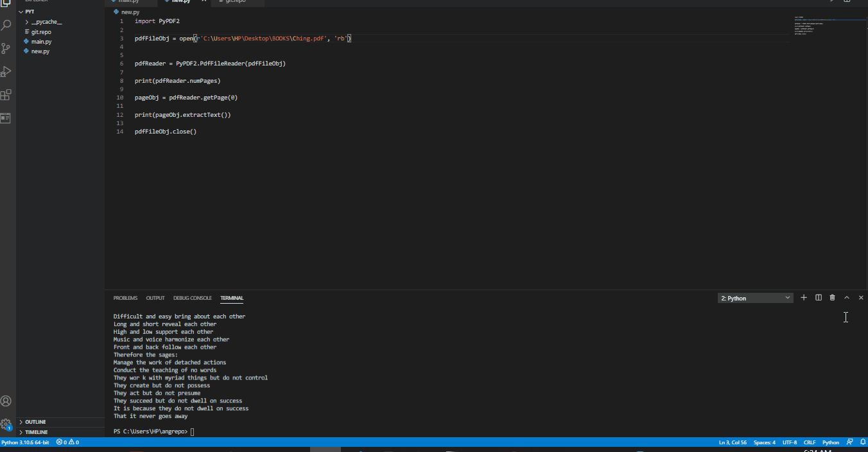Switch to the PROBLEMS tab

[x=125, y=297]
